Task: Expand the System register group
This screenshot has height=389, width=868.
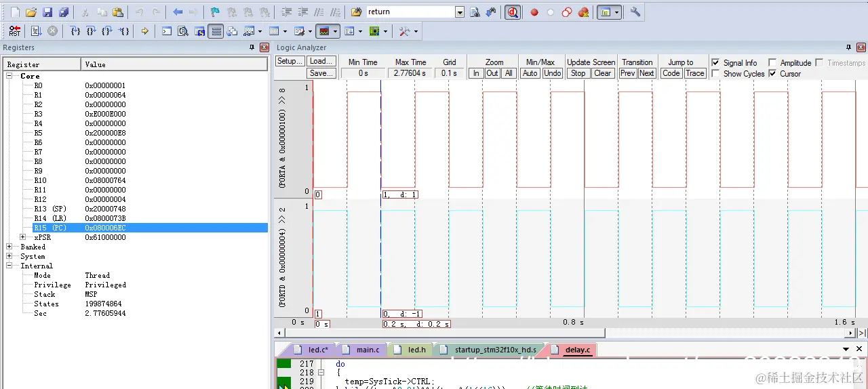Action: point(9,256)
